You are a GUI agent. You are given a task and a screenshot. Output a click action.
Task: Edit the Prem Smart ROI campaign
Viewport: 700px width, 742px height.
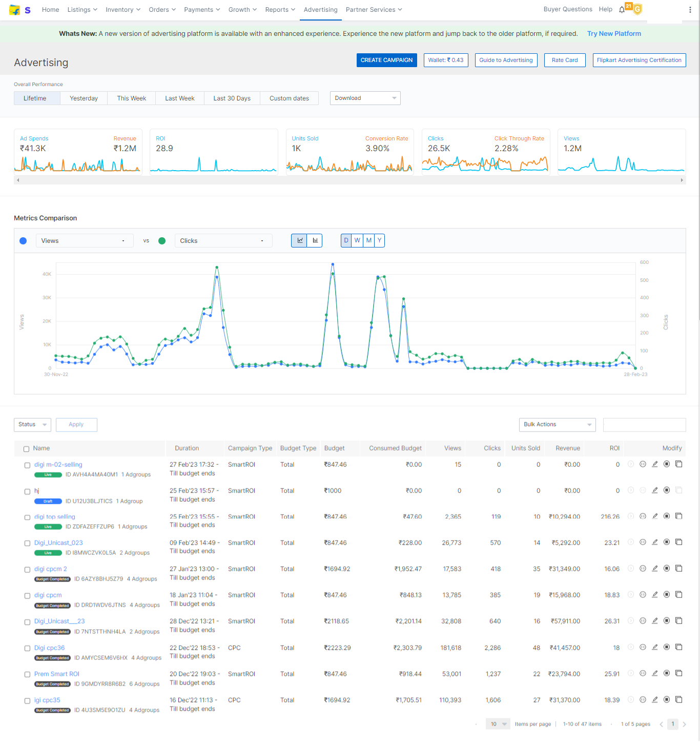(654, 674)
